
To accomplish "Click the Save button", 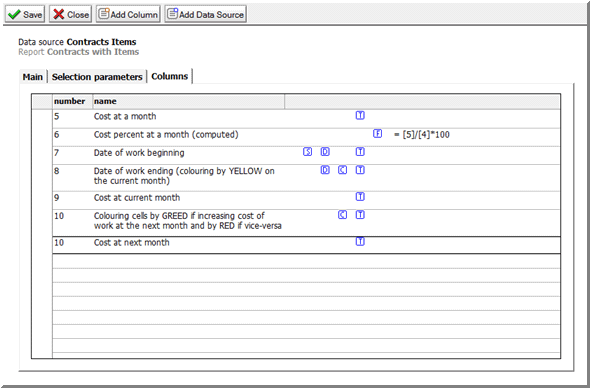I will click(x=25, y=14).
